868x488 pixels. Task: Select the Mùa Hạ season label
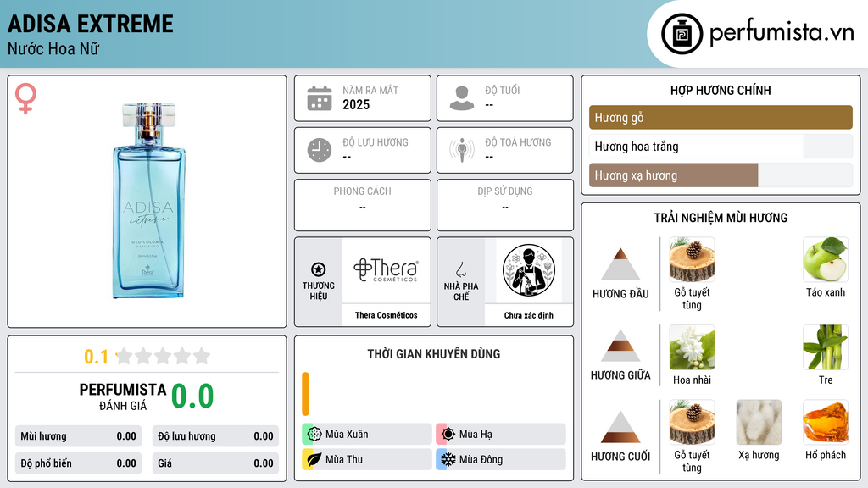(x=476, y=435)
